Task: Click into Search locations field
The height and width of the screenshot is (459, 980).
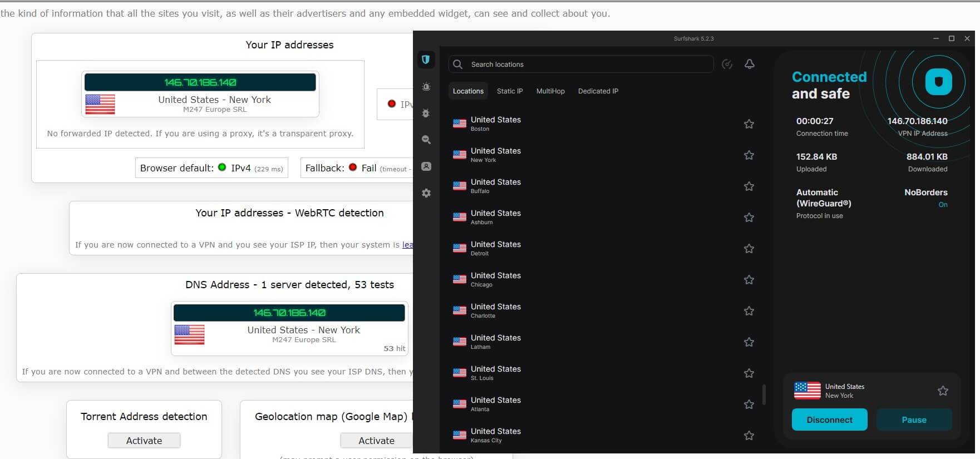Action: pyautogui.click(x=581, y=64)
